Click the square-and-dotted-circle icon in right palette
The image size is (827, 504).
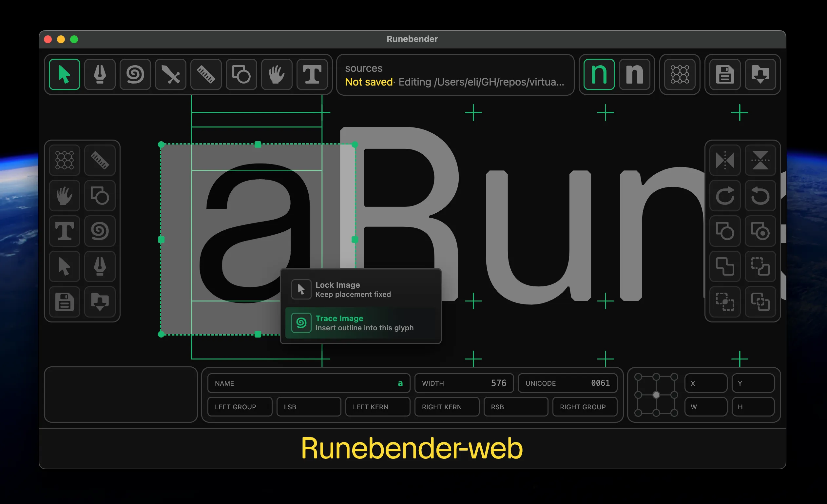pyautogui.click(x=760, y=231)
